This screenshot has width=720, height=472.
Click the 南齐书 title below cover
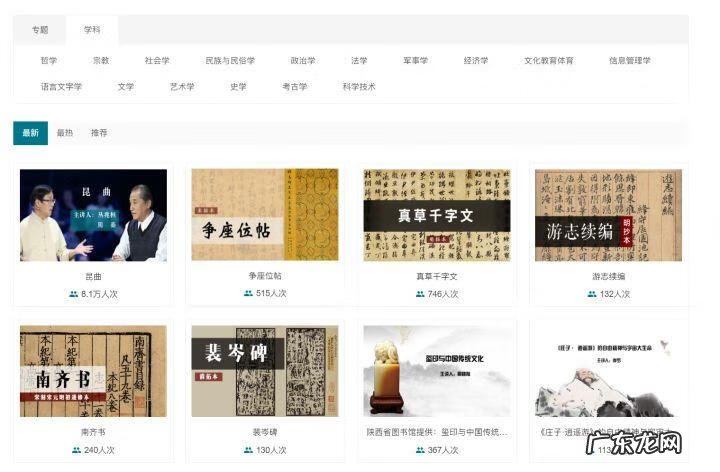93,432
